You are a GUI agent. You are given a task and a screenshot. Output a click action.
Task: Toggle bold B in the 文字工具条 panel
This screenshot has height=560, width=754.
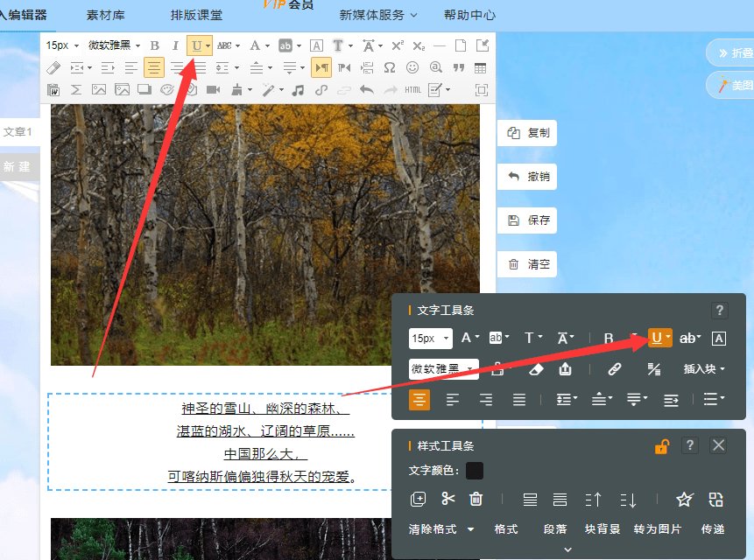point(609,338)
